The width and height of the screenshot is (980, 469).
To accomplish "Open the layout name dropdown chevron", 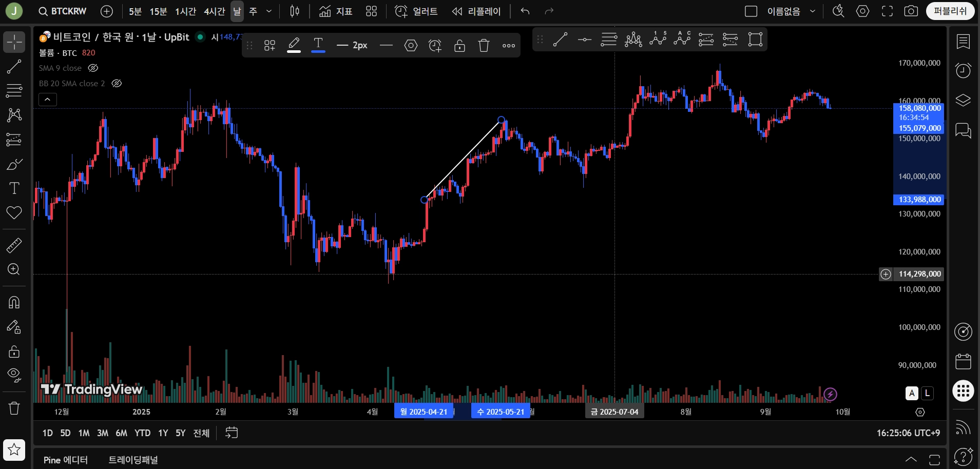I will tap(813, 11).
